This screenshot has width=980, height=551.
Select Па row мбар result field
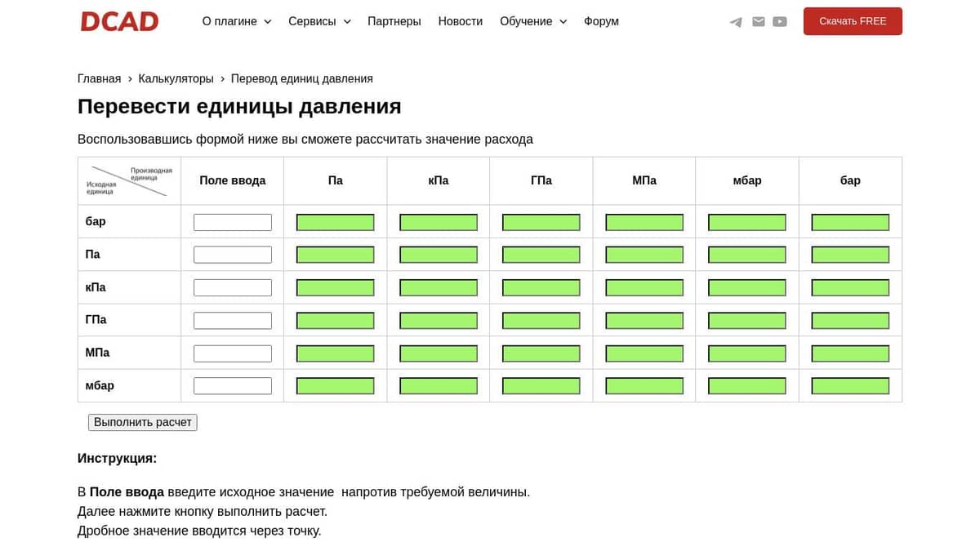[747, 255]
